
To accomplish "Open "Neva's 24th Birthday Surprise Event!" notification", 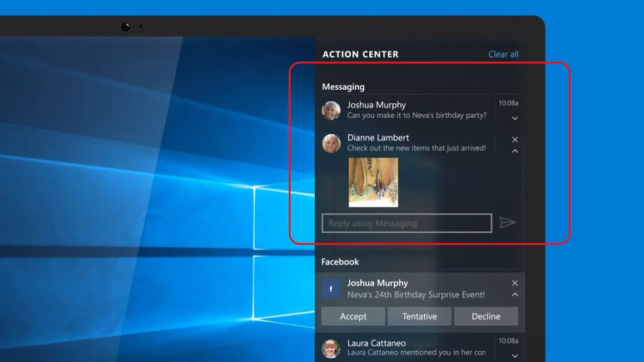I will pos(416,295).
